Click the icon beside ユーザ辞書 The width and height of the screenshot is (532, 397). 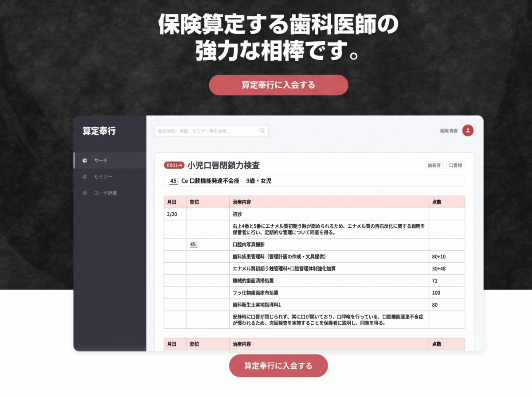[85, 193]
